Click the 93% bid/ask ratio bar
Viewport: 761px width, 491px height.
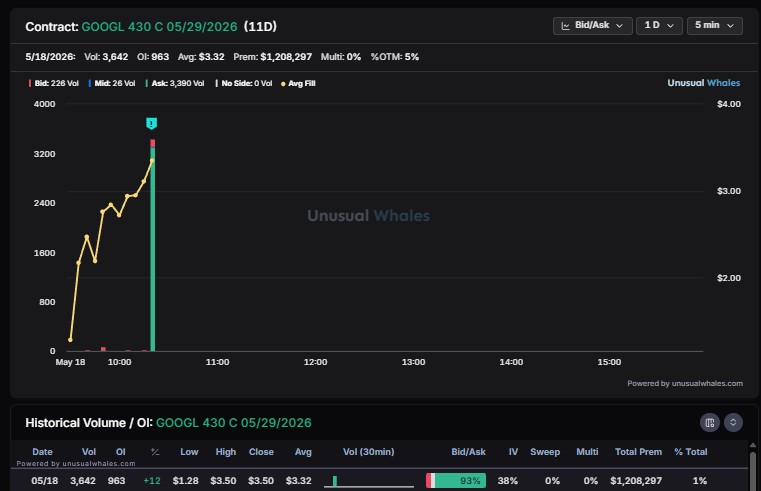[x=456, y=480]
